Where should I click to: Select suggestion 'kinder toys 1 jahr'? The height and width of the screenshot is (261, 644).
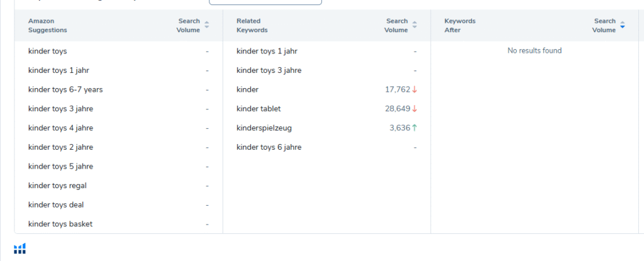click(x=58, y=70)
